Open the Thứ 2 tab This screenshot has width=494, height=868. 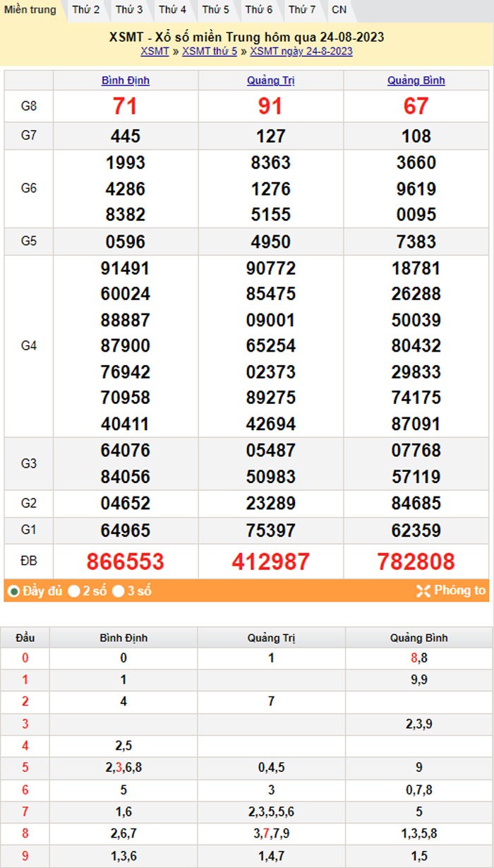pyautogui.click(x=86, y=10)
